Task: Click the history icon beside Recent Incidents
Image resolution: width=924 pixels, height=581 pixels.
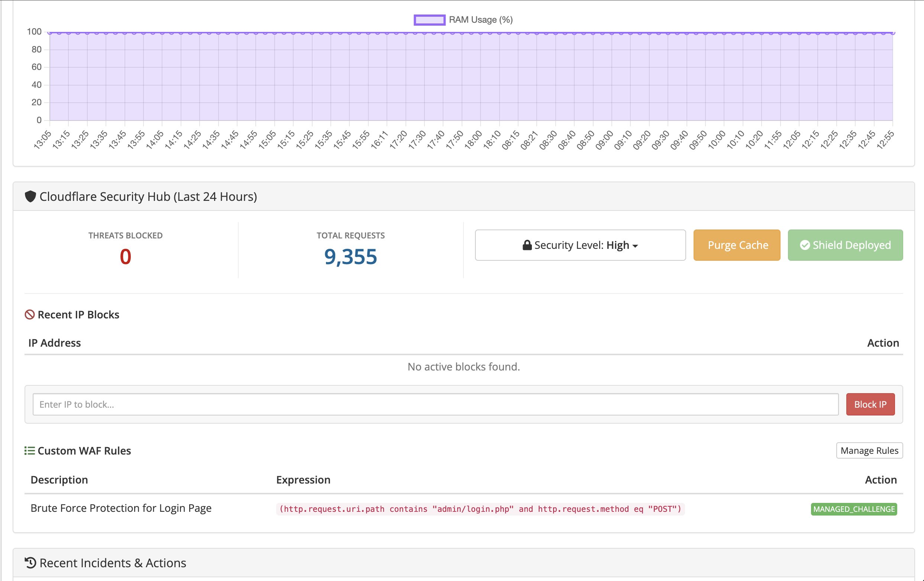Action: coord(30,562)
